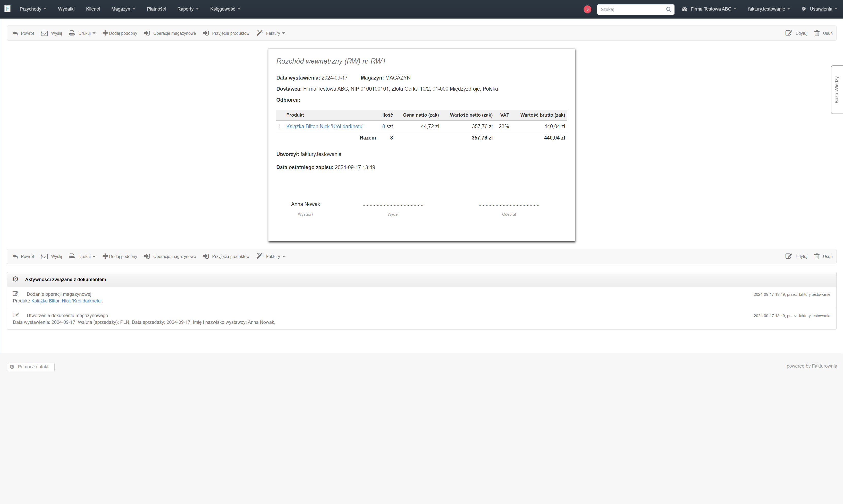
Task: Click the top Operacje magazynowe icon
Action: [x=147, y=33]
